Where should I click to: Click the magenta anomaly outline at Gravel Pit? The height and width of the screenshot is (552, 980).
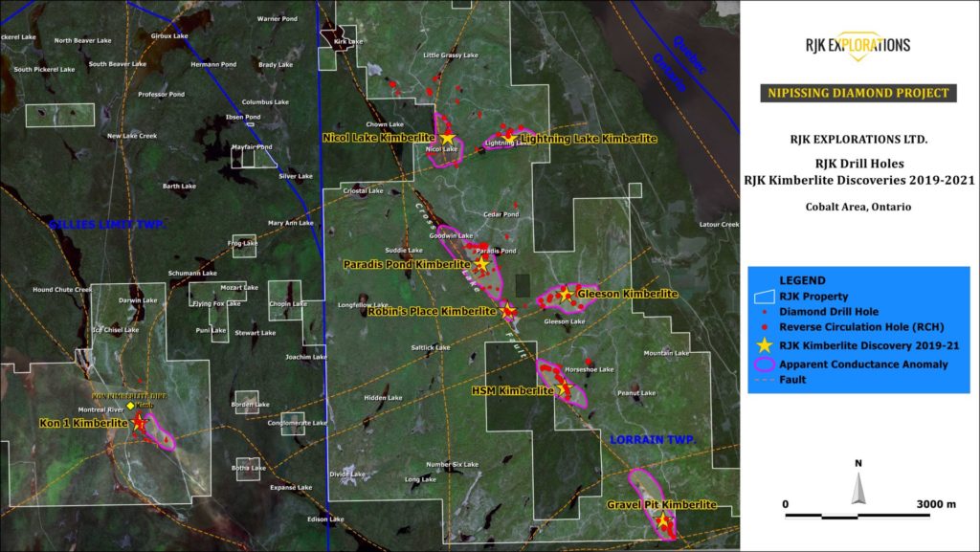point(652,503)
